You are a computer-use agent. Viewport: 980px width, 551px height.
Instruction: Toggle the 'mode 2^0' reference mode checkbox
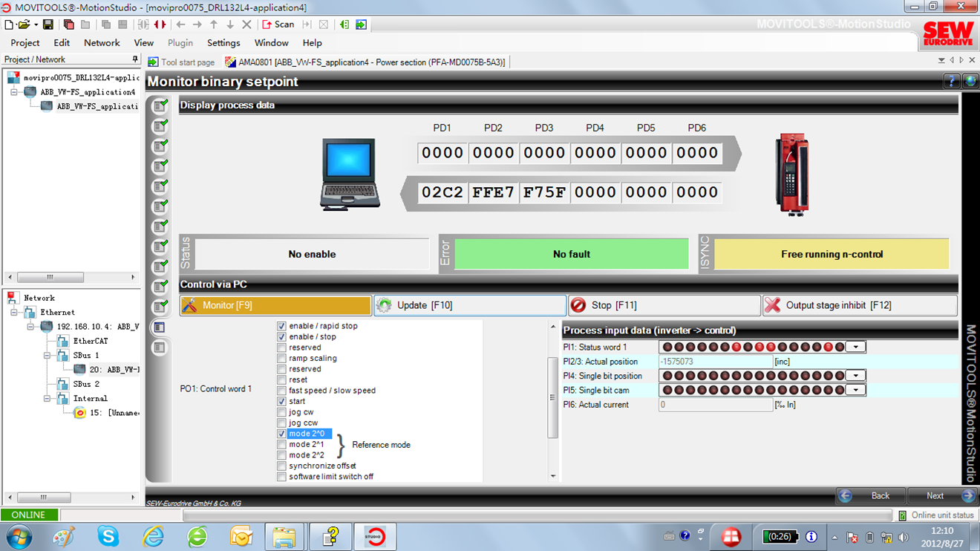pyautogui.click(x=281, y=434)
